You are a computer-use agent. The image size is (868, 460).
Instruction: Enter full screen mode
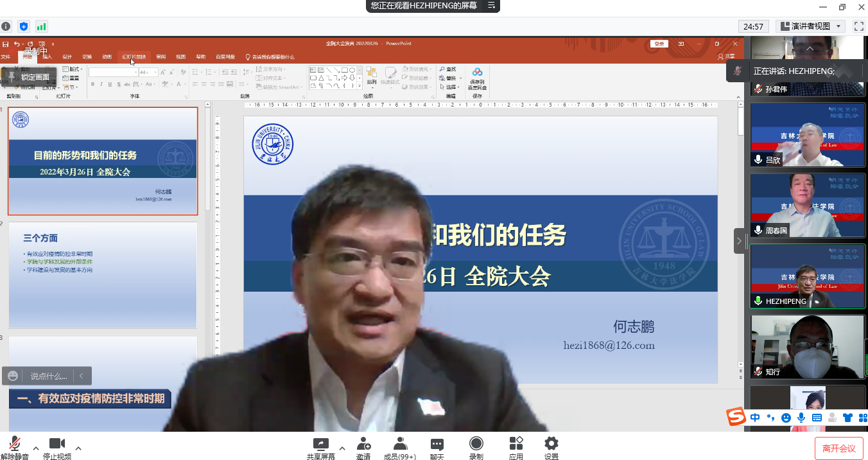[x=858, y=26]
